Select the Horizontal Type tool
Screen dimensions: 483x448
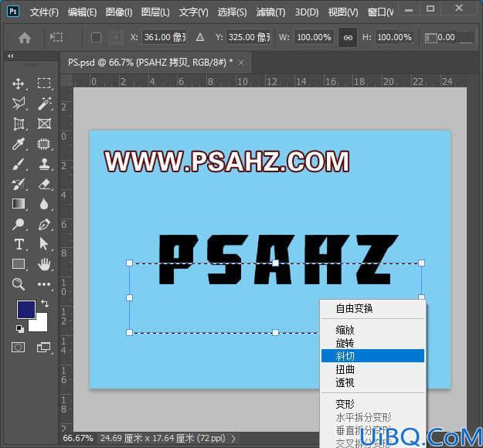tap(19, 244)
